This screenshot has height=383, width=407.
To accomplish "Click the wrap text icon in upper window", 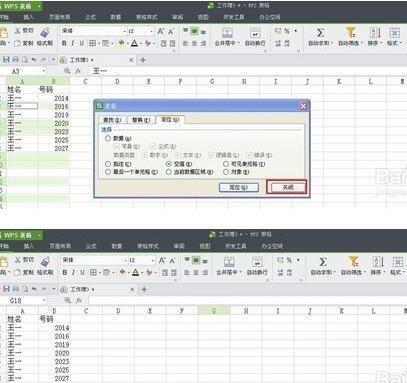I will coord(255,33).
